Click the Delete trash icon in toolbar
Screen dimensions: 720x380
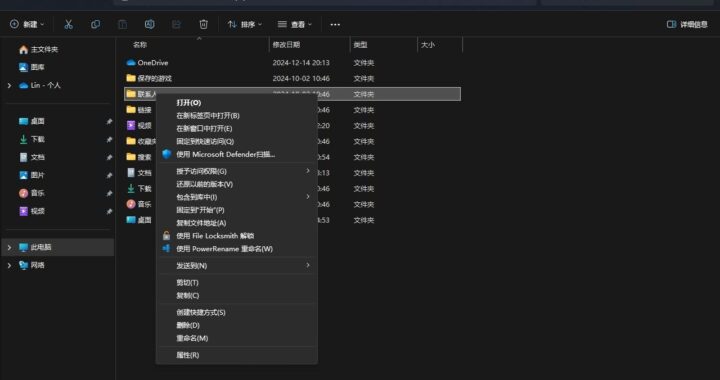203,24
